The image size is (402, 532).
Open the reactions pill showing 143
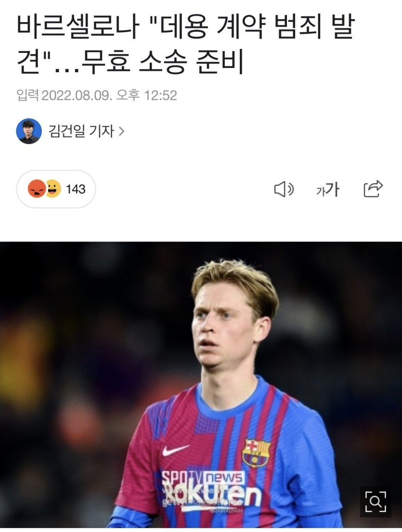(x=56, y=189)
